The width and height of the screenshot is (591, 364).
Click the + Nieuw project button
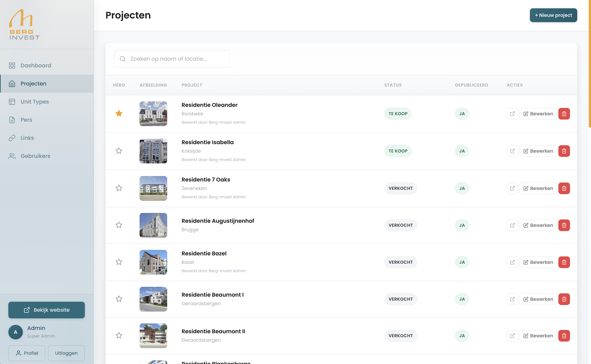[553, 15]
